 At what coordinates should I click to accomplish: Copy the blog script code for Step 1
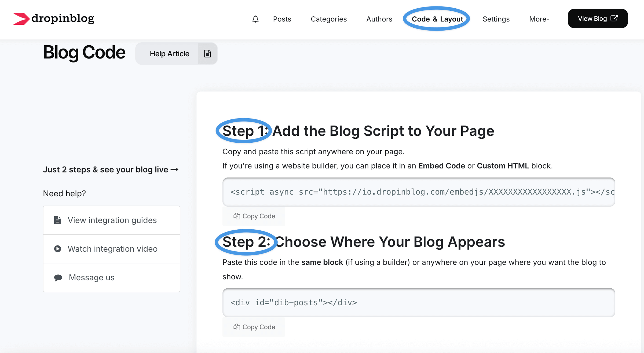click(254, 216)
